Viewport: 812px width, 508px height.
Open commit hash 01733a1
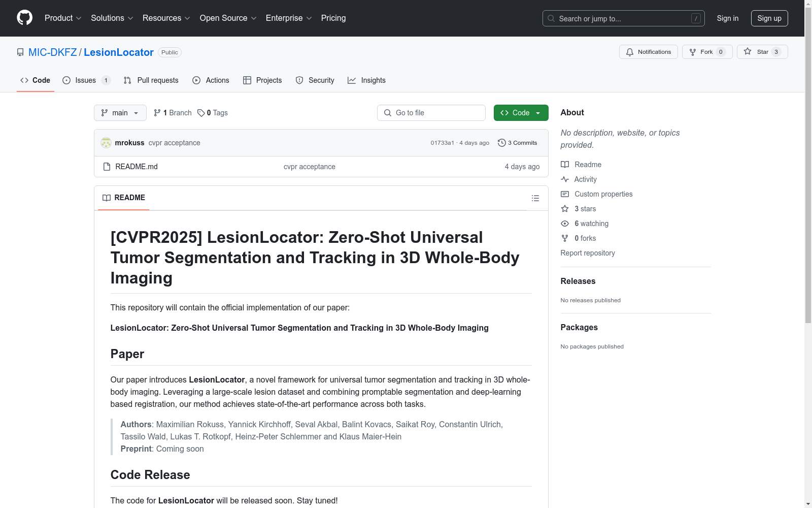click(x=442, y=143)
